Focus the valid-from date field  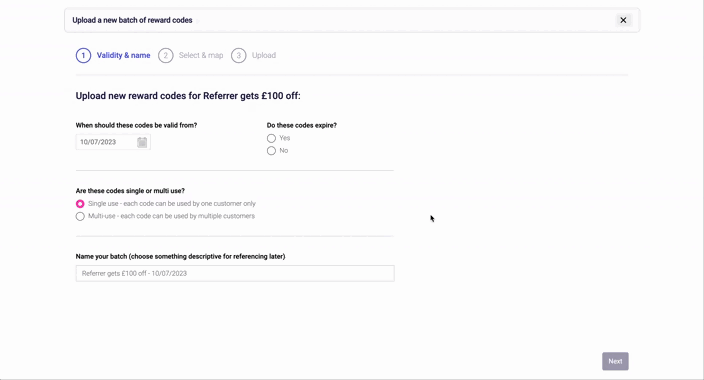click(113, 142)
